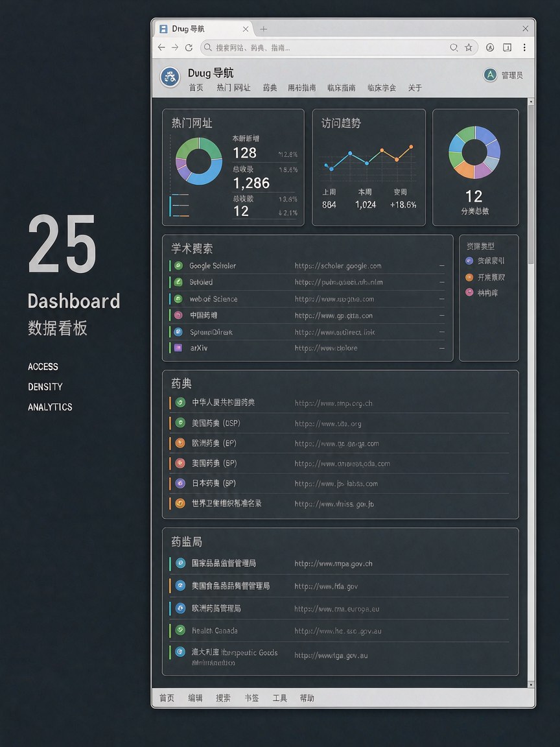Click the purple square icon beside arXiv
Image resolution: width=560 pixels, height=747 pixels.
point(178,348)
